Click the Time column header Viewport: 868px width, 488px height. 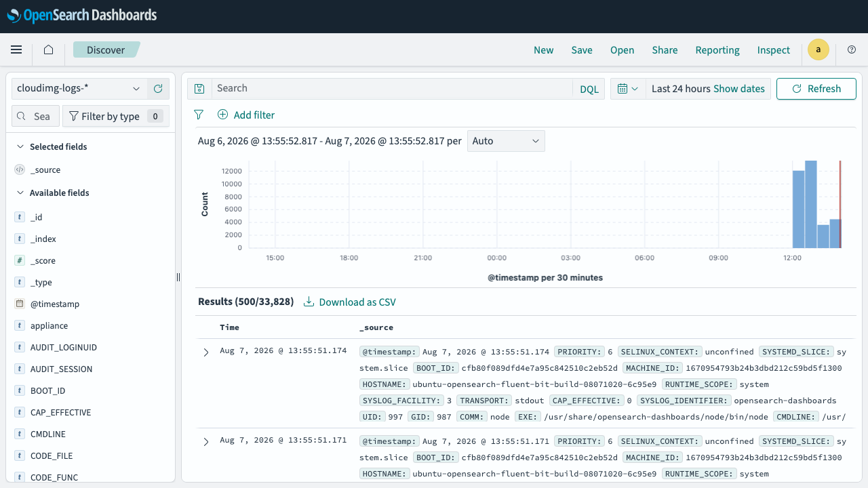[x=229, y=327]
